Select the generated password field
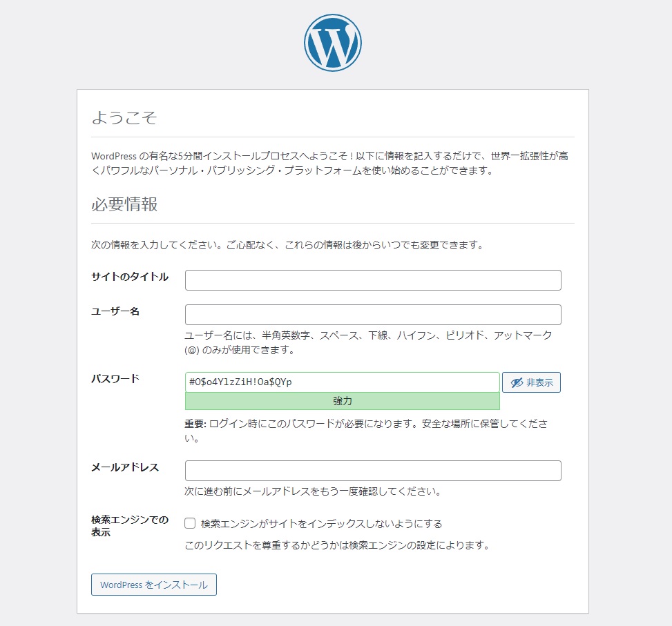 point(342,382)
